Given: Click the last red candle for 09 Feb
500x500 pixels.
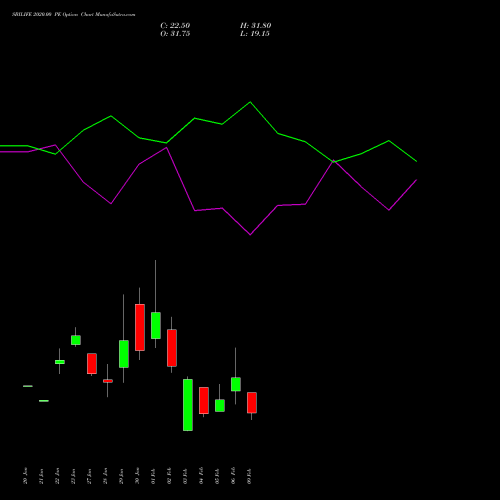Looking at the screenshot, I should point(252,403).
